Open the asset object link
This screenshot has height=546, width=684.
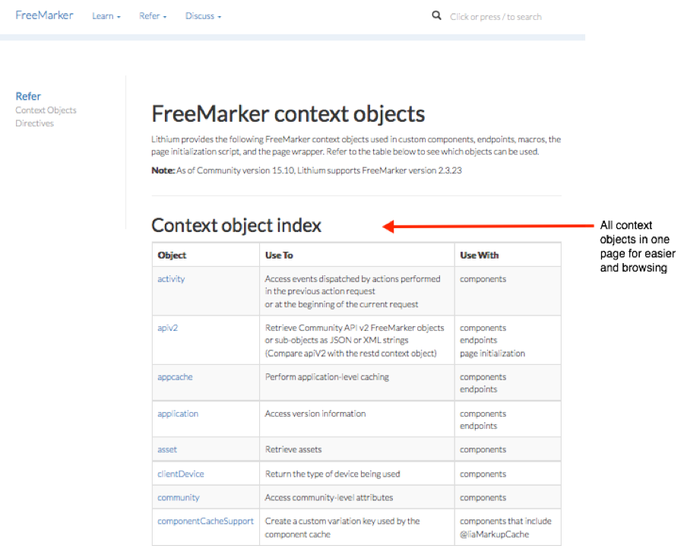coord(167,449)
